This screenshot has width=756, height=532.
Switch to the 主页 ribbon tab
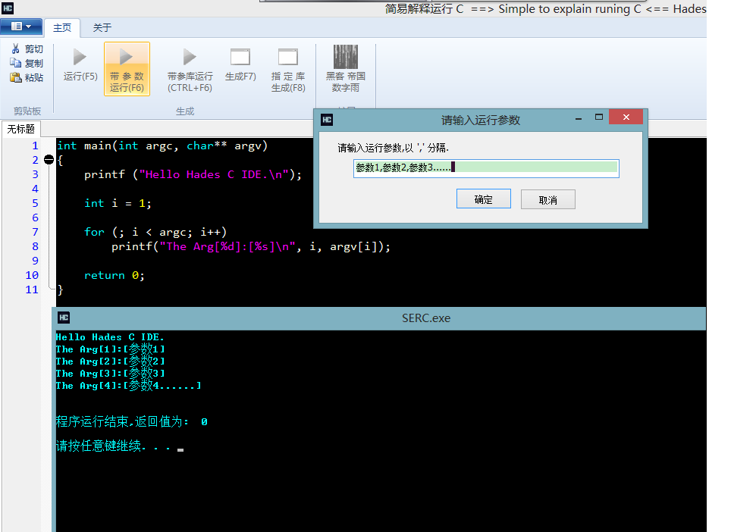(x=61, y=28)
